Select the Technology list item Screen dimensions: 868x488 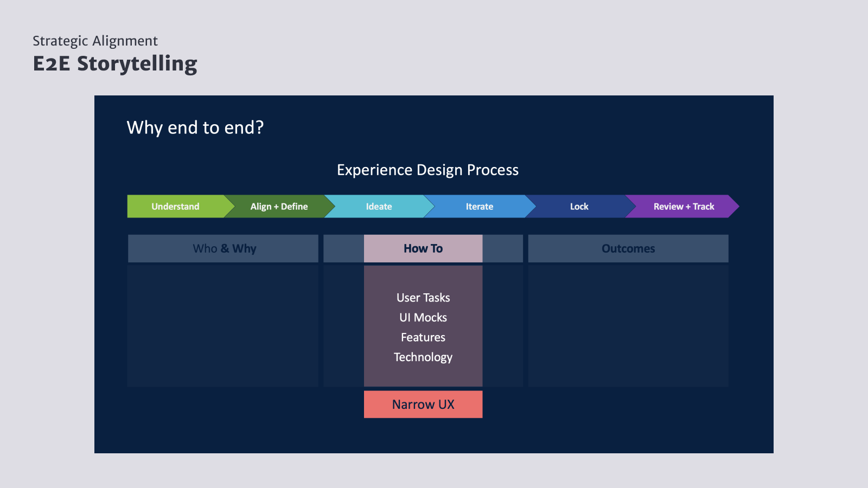pyautogui.click(x=423, y=357)
